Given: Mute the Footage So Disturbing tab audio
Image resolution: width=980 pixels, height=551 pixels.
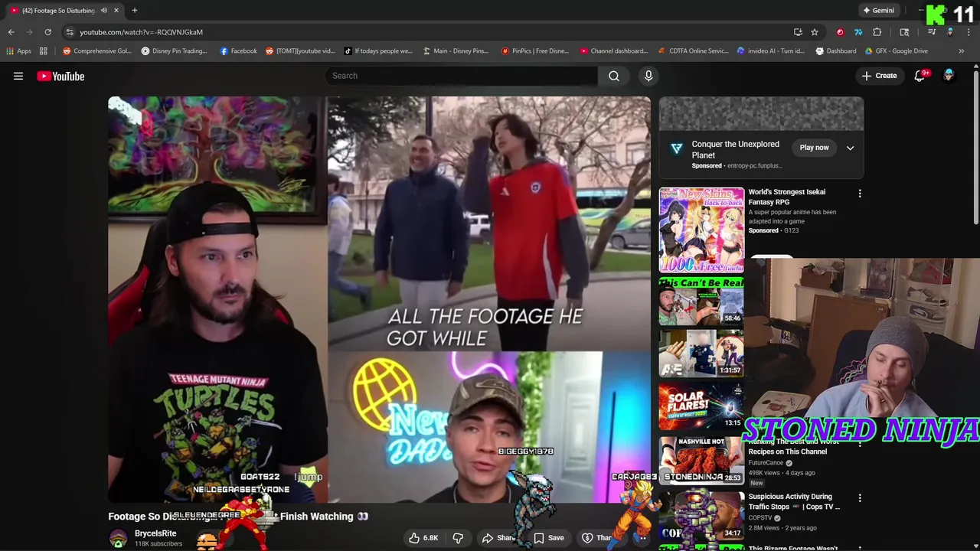Looking at the screenshot, I should [x=103, y=10].
